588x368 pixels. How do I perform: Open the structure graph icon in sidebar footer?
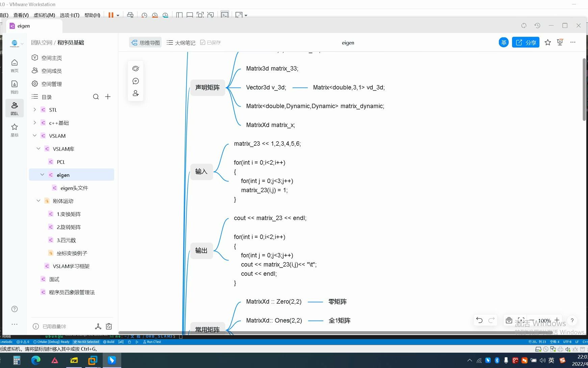pos(98,326)
